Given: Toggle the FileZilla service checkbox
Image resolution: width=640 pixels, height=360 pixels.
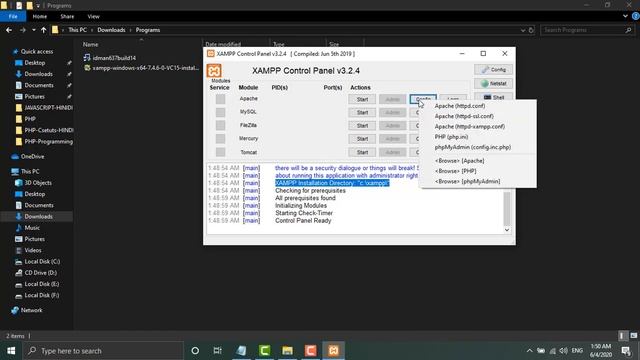Looking at the screenshot, I should pyautogui.click(x=220, y=125).
